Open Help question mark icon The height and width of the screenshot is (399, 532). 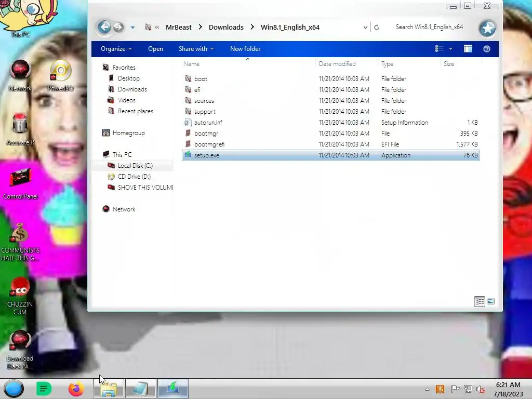(486, 49)
